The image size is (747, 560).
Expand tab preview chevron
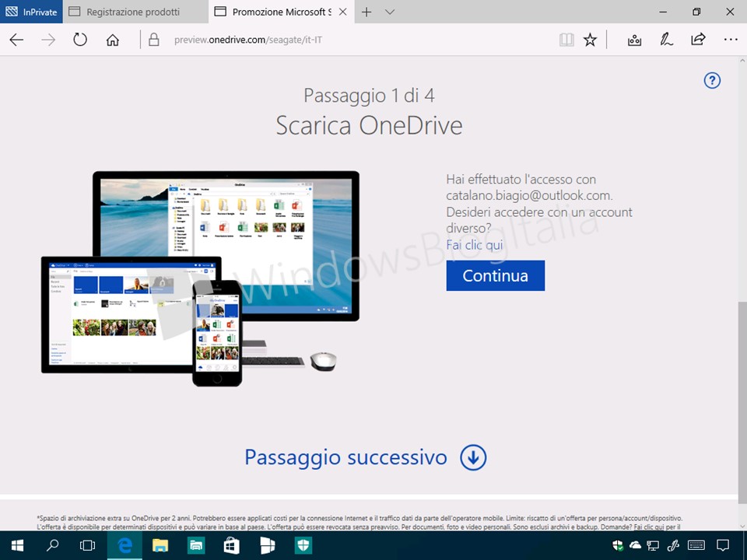tap(390, 12)
